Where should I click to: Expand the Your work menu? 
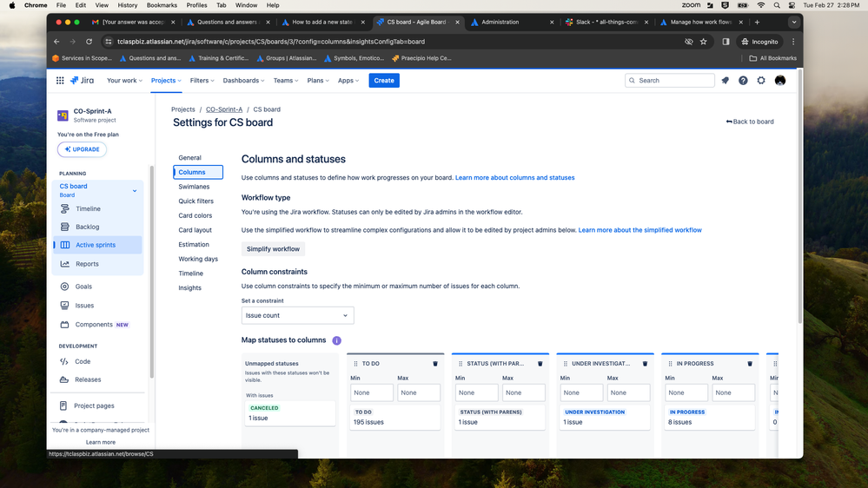point(124,80)
